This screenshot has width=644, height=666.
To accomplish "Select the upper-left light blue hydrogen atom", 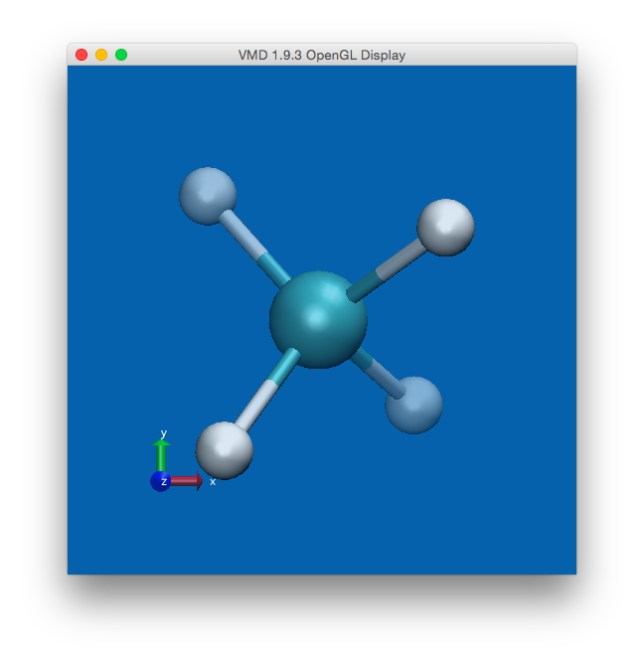I will coord(208,196).
